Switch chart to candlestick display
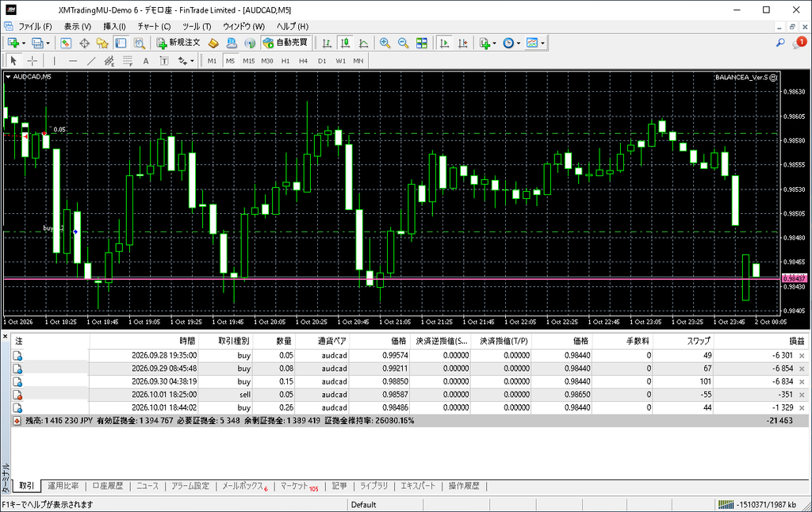Screen dimensions: 812x512 pos(346,43)
